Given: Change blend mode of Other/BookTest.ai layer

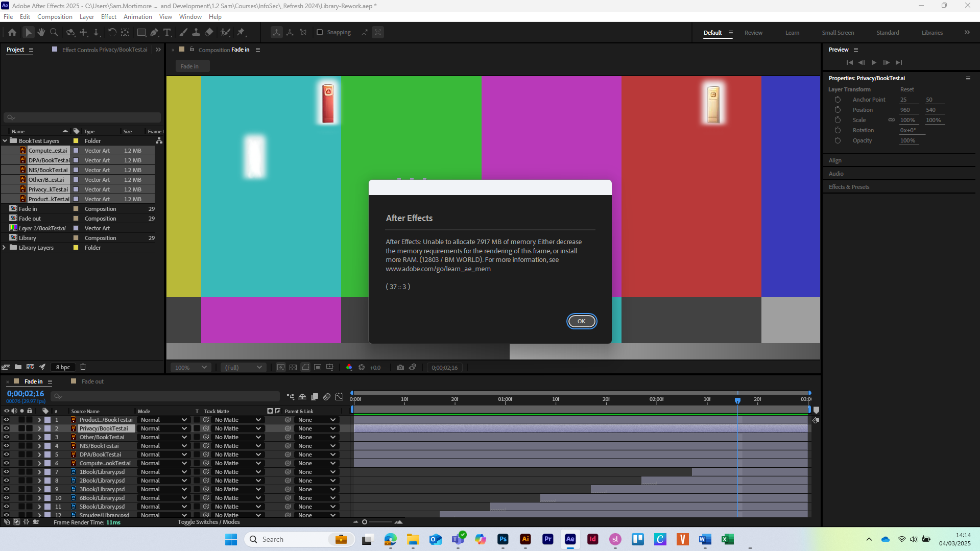Looking at the screenshot, I should pyautogui.click(x=163, y=437).
